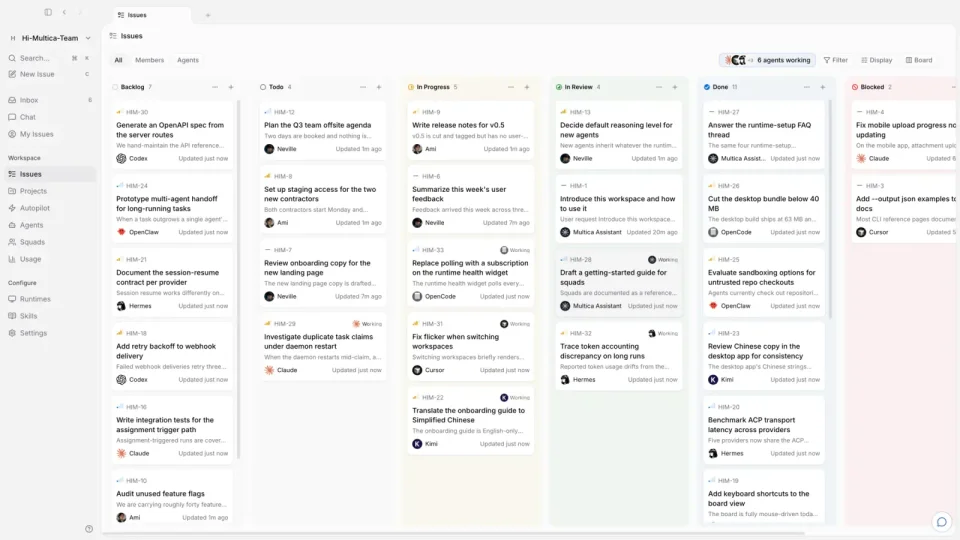Viewport: 960px width, 540px height.
Task: Show the 6 agents working indicator
Action: pyautogui.click(x=767, y=60)
